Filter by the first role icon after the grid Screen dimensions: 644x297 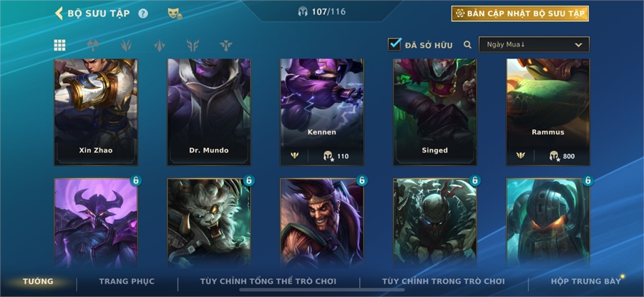point(93,45)
